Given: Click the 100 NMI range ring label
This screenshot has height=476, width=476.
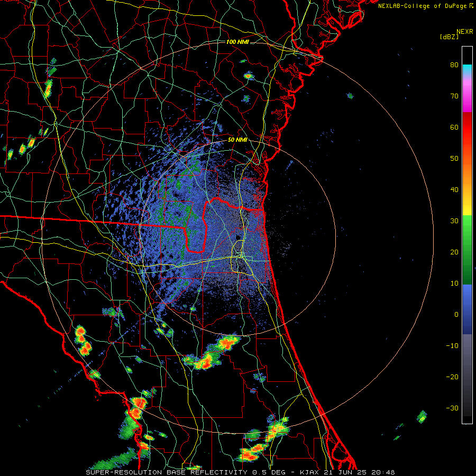Looking at the screenshot, I should [x=237, y=42].
